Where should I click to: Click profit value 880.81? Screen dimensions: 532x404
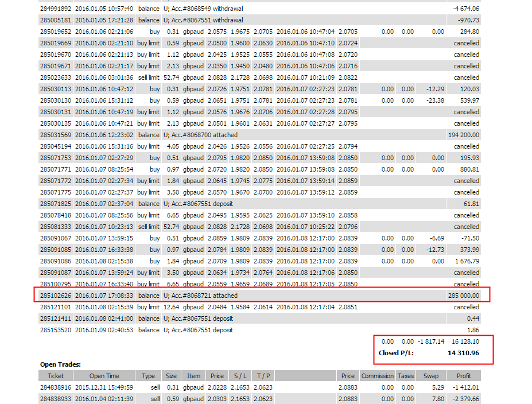(x=469, y=170)
